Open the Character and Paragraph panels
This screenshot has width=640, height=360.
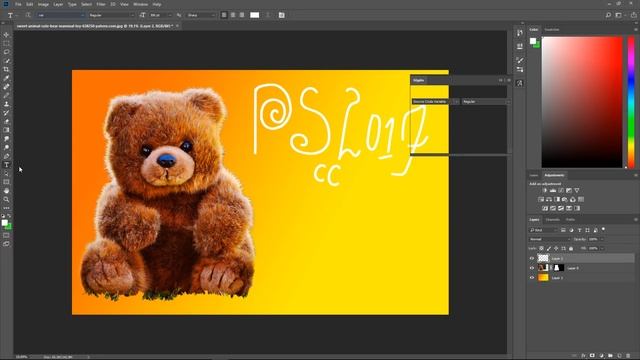pos(282,15)
